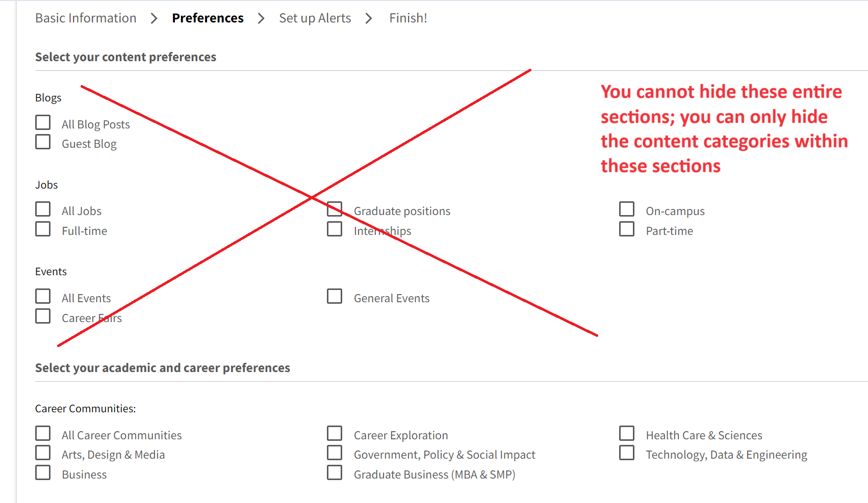Check the On-campus jobs option

pyautogui.click(x=627, y=209)
